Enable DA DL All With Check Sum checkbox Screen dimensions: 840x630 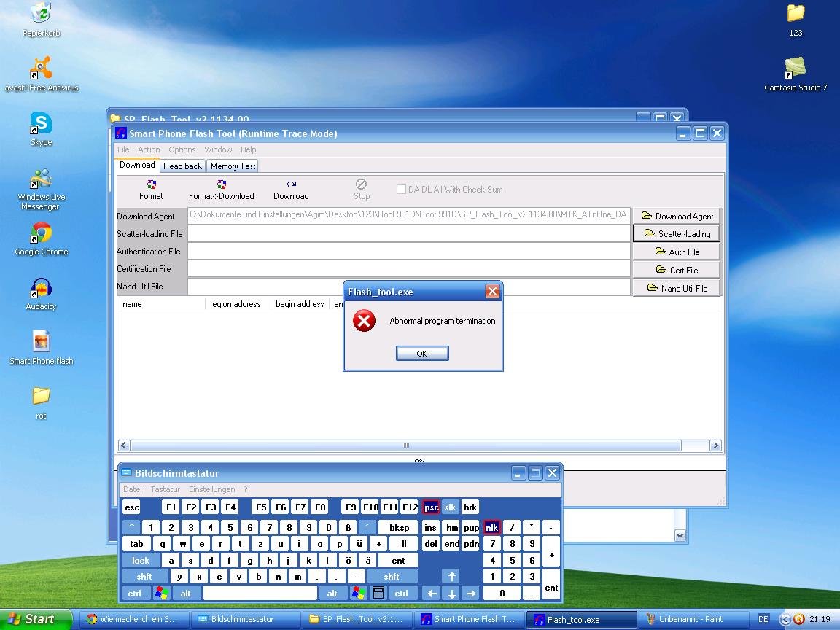(x=401, y=189)
